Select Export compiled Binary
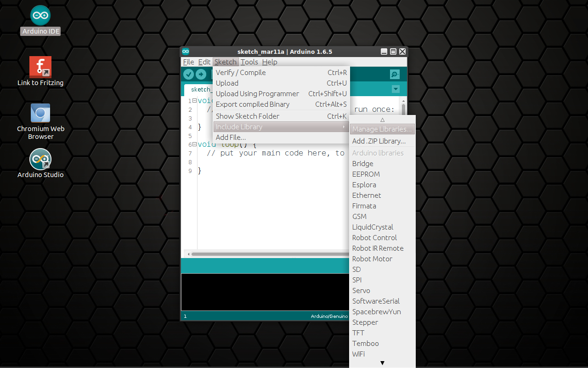 click(x=281, y=104)
